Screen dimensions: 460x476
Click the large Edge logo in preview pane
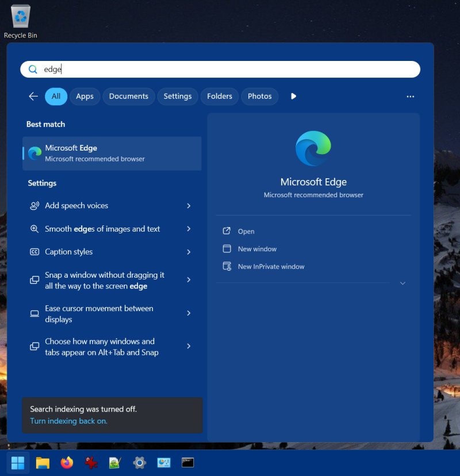coord(313,148)
